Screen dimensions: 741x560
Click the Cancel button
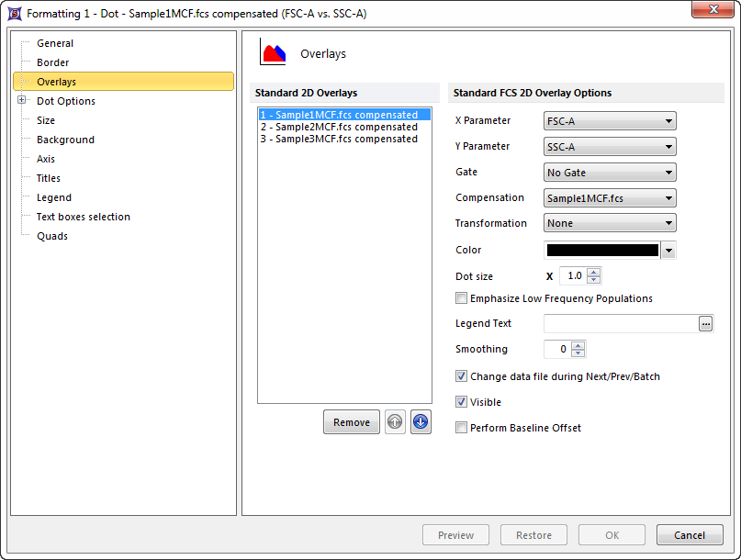click(689, 535)
